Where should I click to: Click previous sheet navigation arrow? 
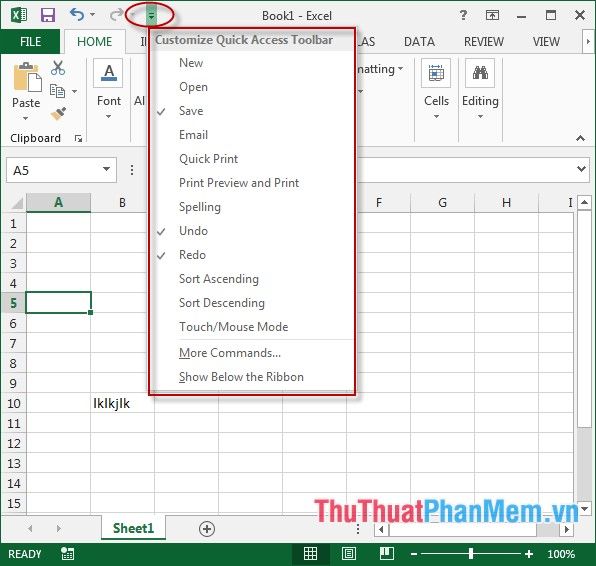(30, 528)
